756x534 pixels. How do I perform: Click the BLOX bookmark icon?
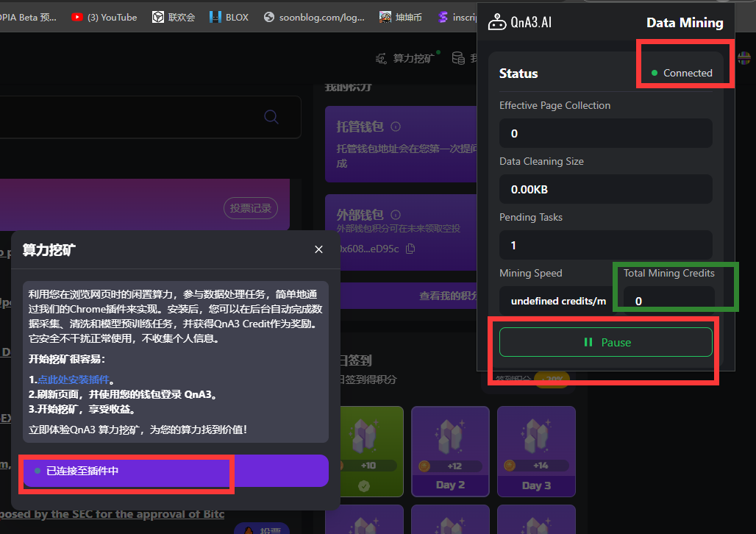pyautogui.click(x=215, y=18)
